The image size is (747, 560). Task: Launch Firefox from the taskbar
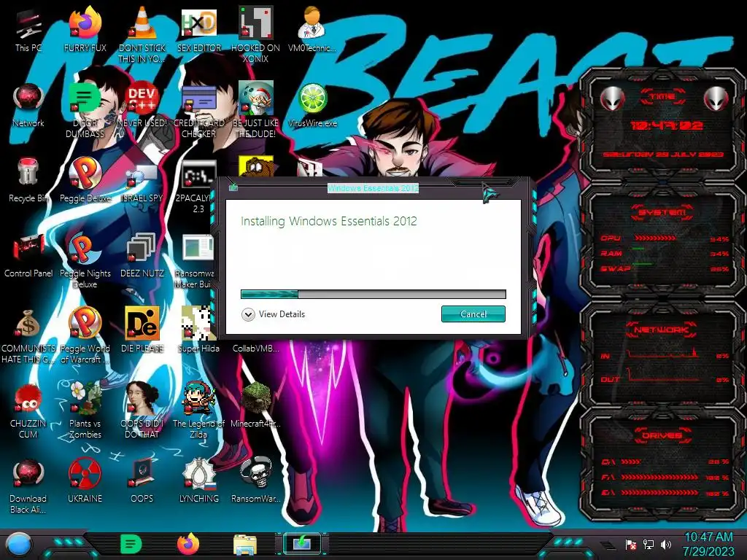(x=188, y=545)
